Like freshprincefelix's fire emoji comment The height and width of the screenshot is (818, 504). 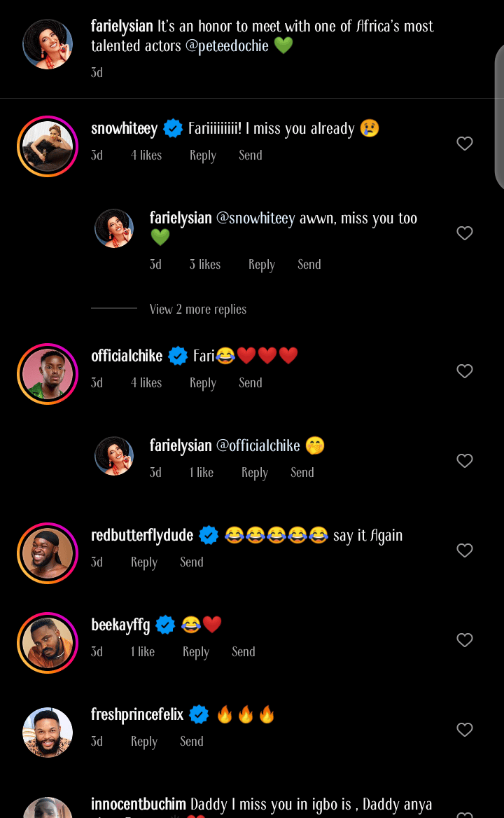[x=465, y=730]
